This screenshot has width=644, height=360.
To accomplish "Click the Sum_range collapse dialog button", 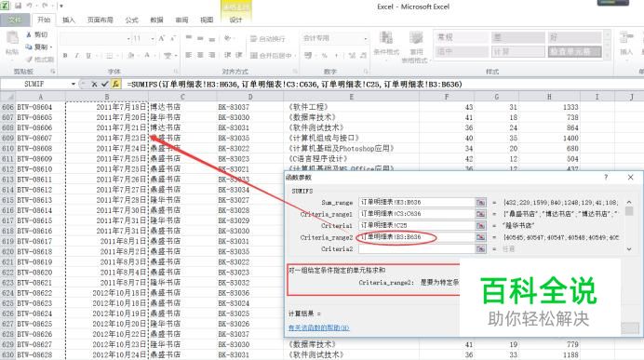I will click(x=480, y=203).
